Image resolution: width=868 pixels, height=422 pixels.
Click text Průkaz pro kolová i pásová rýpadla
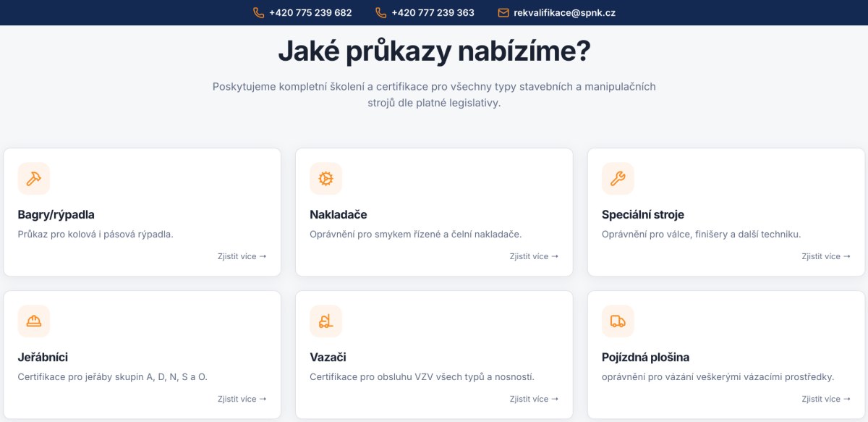click(95, 235)
